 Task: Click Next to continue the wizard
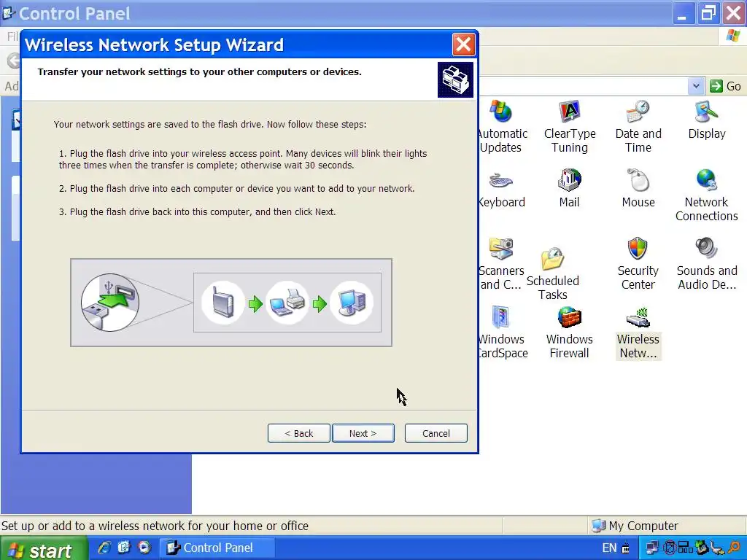click(363, 433)
